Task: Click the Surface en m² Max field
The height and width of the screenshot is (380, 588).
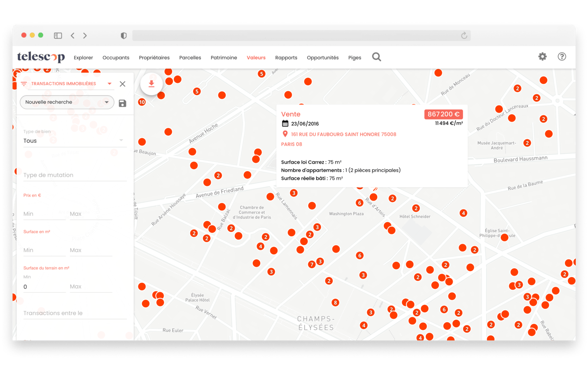Action: [x=91, y=250]
